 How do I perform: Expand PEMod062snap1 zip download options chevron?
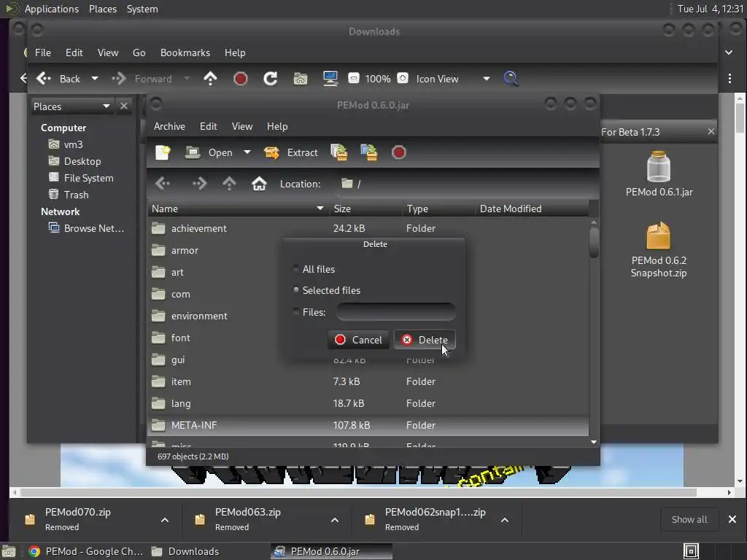click(505, 520)
